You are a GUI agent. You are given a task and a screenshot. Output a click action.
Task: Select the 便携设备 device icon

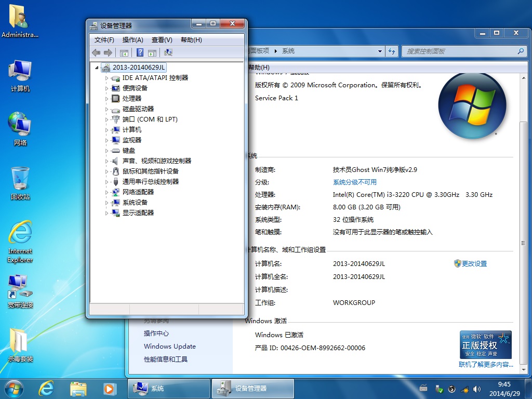116,88
